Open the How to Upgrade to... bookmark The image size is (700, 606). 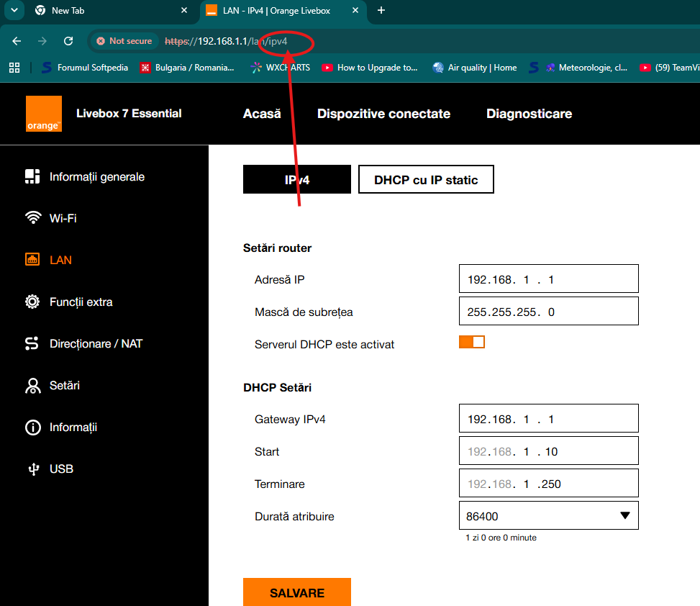[370, 68]
